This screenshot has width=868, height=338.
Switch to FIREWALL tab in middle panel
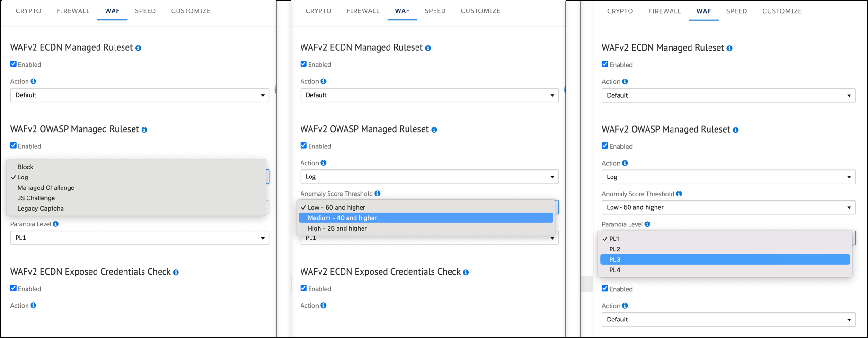(x=363, y=11)
